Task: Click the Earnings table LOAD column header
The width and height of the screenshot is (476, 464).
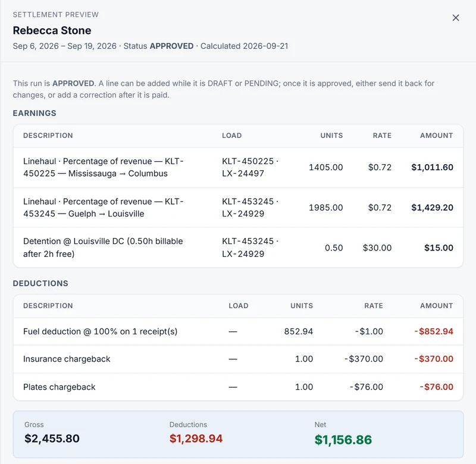Action: coord(231,136)
